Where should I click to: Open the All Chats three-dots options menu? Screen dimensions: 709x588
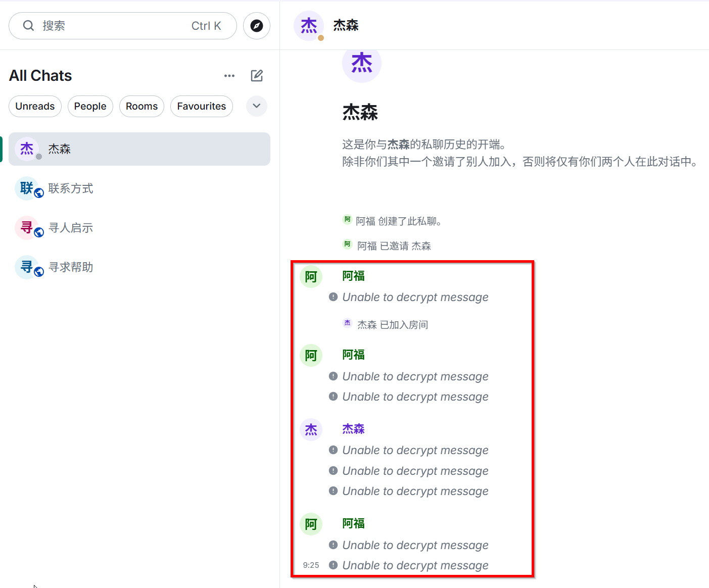pyautogui.click(x=229, y=76)
